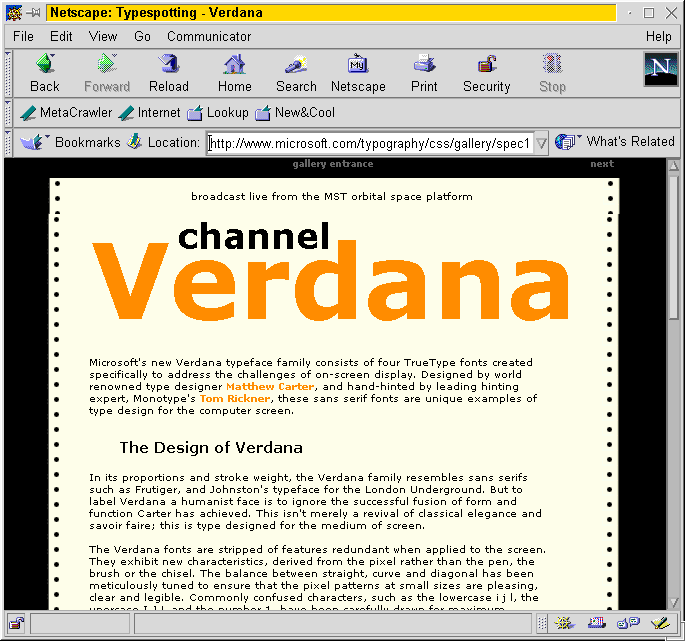Follow the next link

coord(602,164)
